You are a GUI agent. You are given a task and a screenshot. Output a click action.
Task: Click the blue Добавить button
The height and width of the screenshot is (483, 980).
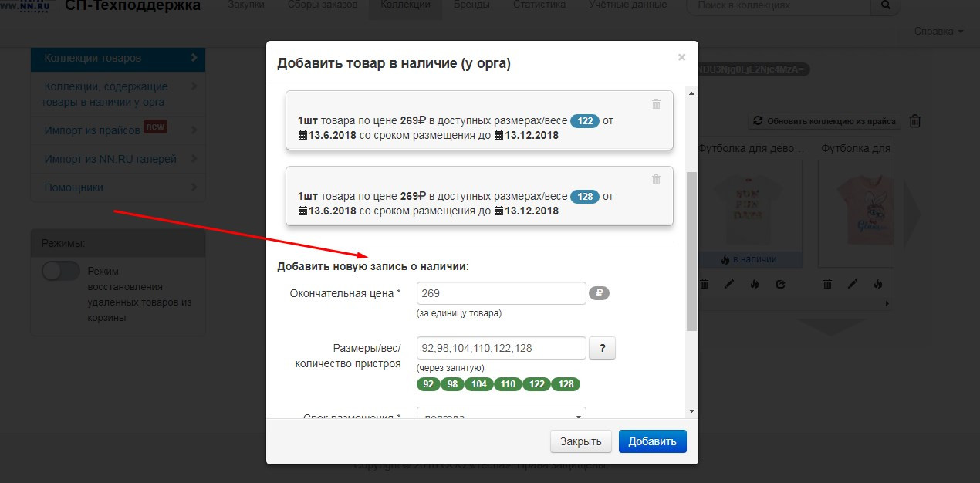coord(653,441)
